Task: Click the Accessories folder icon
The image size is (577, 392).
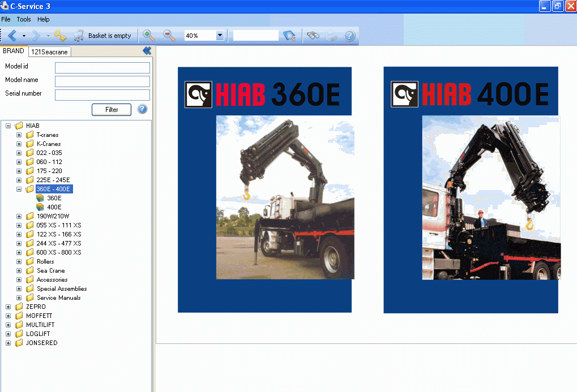Action: coord(30,279)
